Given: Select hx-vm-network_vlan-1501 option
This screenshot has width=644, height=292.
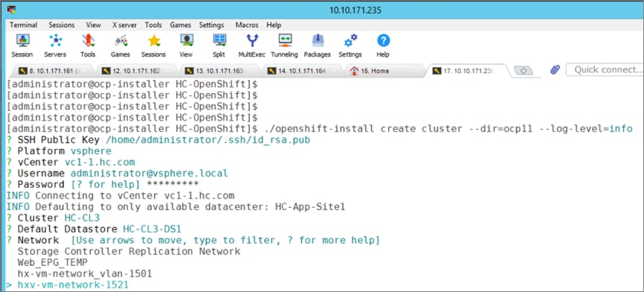Looking at the screenshot, I should 85,273.
